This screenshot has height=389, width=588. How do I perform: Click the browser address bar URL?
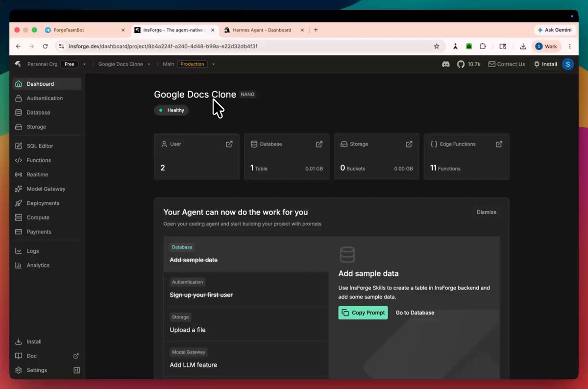(x=163, y=46)
